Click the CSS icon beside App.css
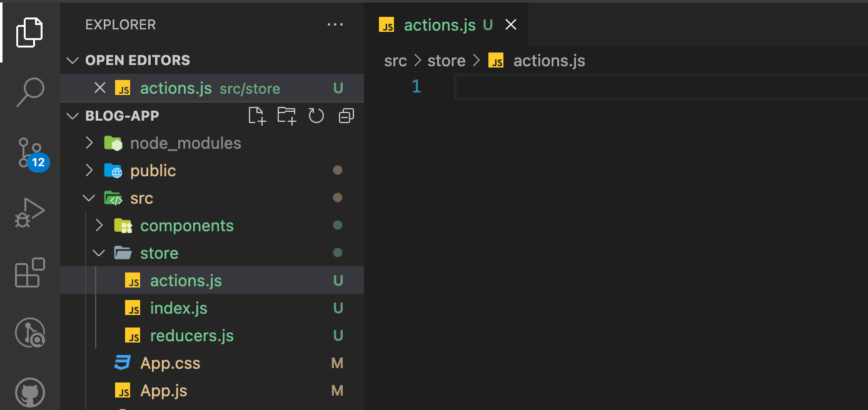 pos(123,362)
